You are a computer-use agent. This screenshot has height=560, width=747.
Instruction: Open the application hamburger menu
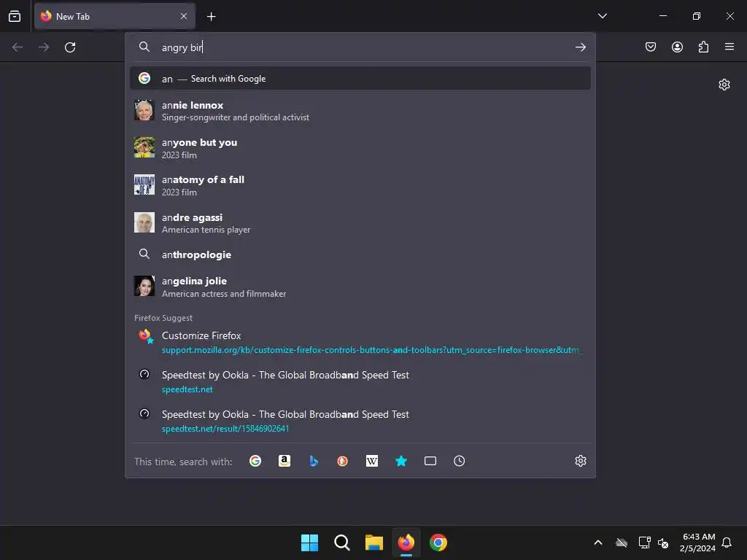coord(729,47)
